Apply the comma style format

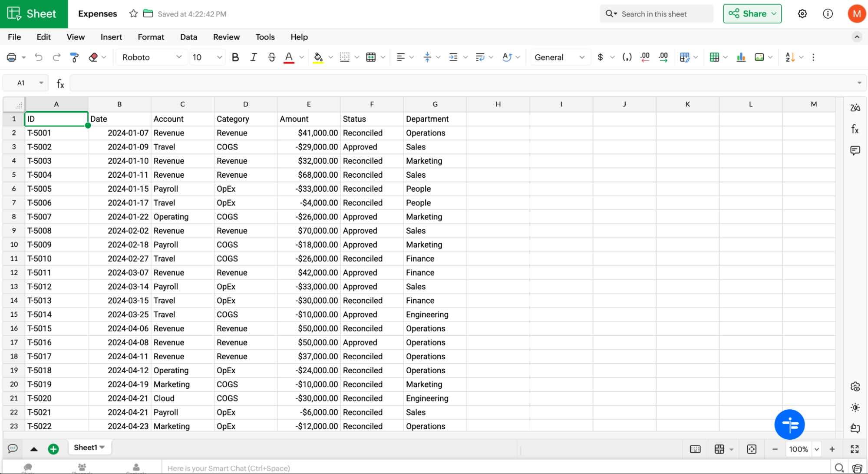[627, 57]
